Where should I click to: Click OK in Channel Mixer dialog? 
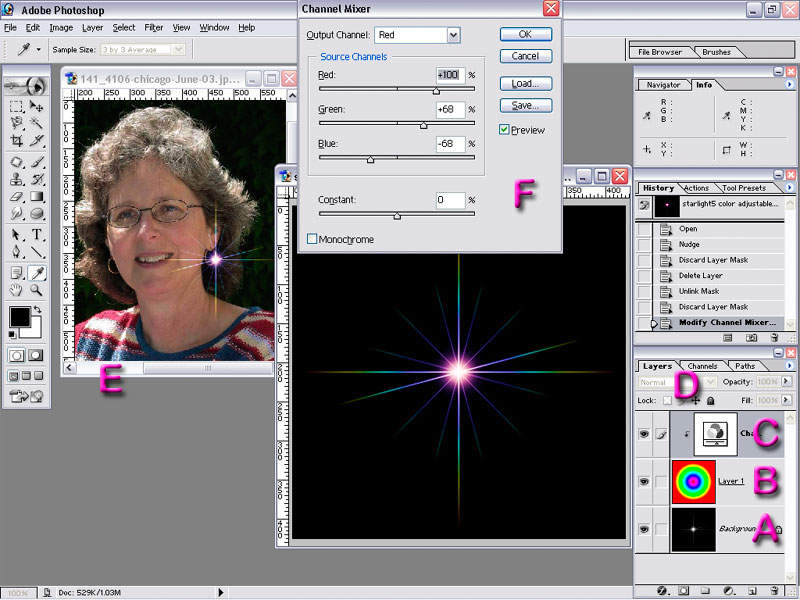coord(526,34)
